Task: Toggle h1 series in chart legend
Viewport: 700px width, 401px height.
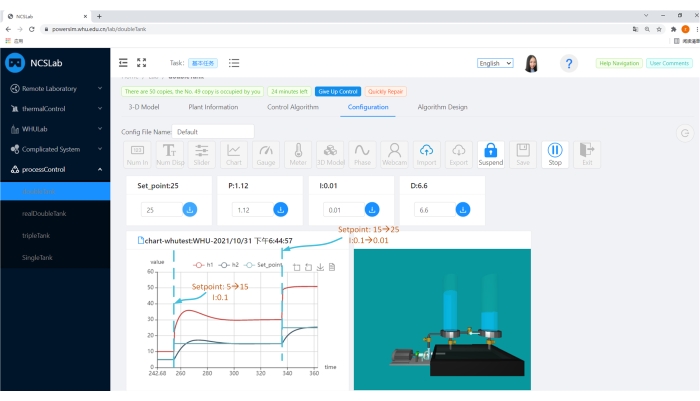Action: pyautogui.click(x=204, y=265)
